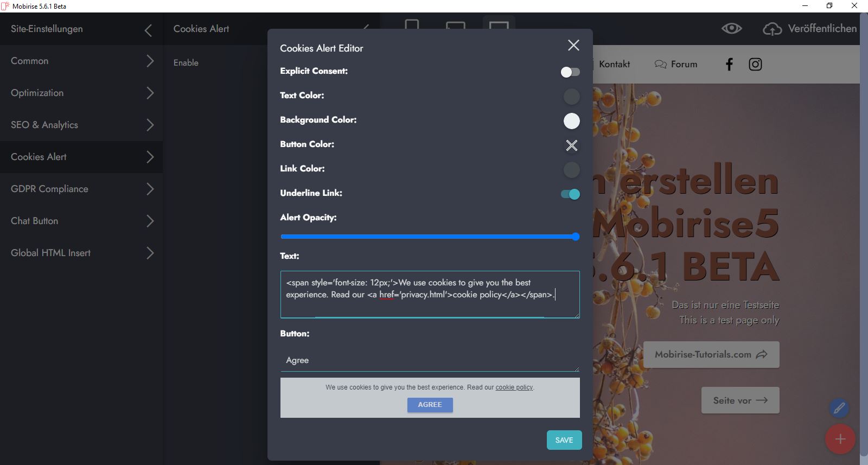Screen dimensions: 868x465
Task: Open the Button Color swatch
Action: tap(571, 145)
